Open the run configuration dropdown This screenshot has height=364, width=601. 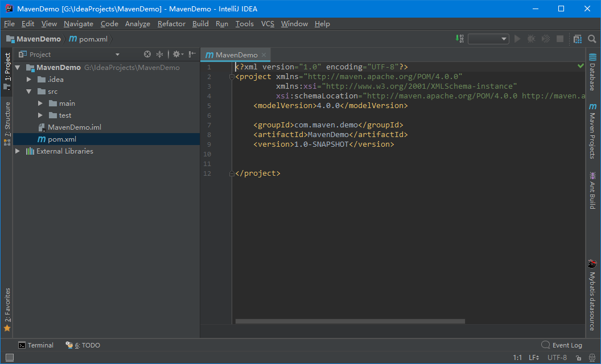488,39
